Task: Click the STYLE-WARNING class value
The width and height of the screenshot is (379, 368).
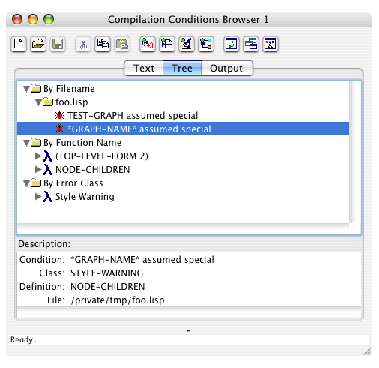Action: click(107, 273)
